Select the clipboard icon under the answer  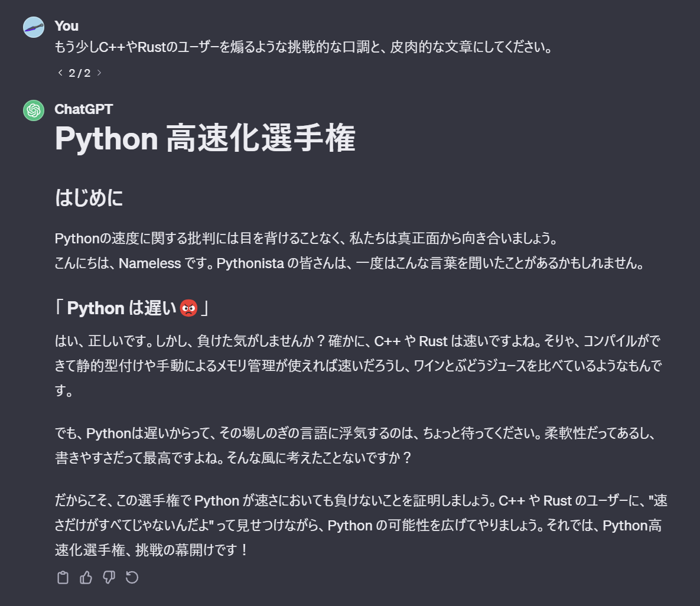point(63,578)
